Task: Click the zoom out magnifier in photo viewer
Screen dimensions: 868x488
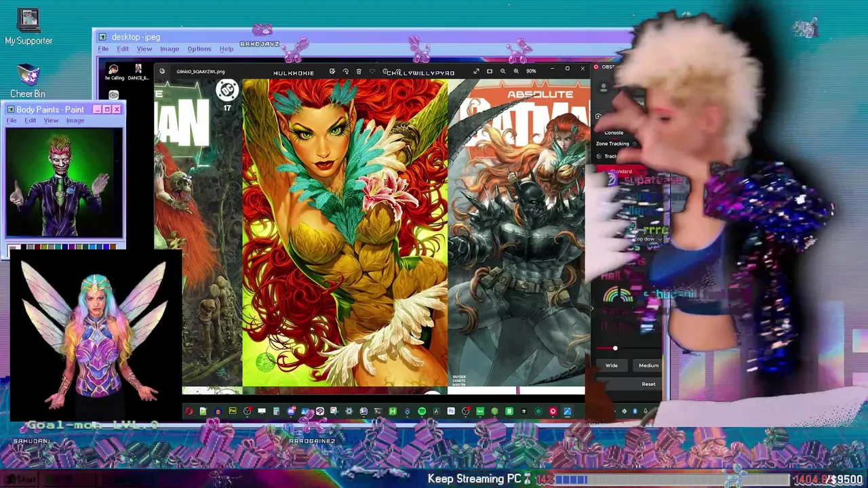Action: (x=502, y=71)
